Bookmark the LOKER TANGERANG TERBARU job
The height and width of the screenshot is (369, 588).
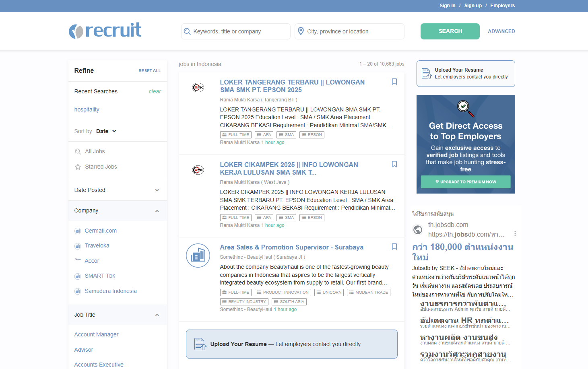[394, 82]
